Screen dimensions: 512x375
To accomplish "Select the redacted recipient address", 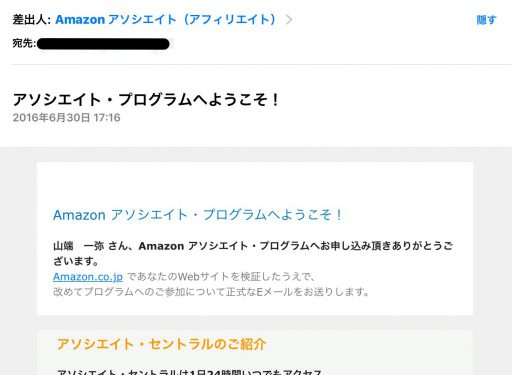I will (103, 44).
